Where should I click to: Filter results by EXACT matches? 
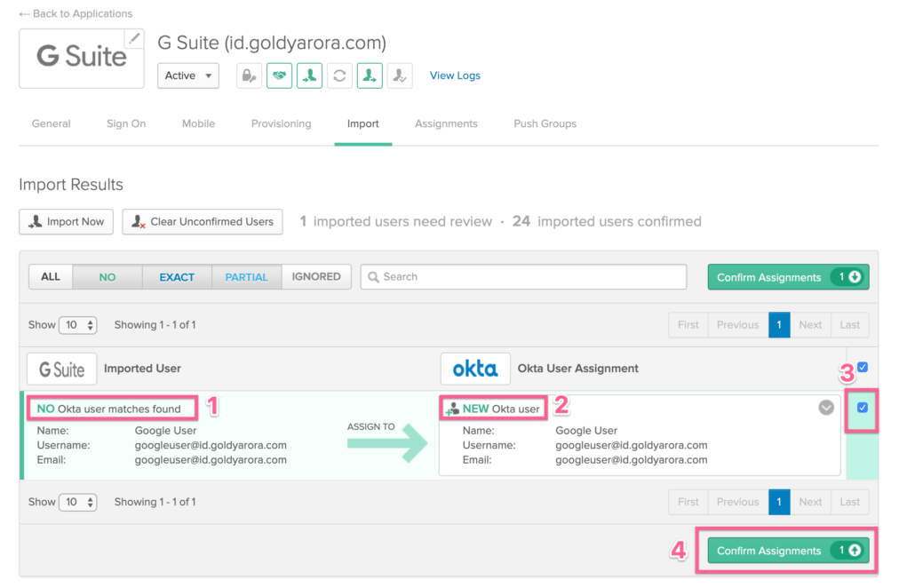pyautogui.click(x=177, y=277)
